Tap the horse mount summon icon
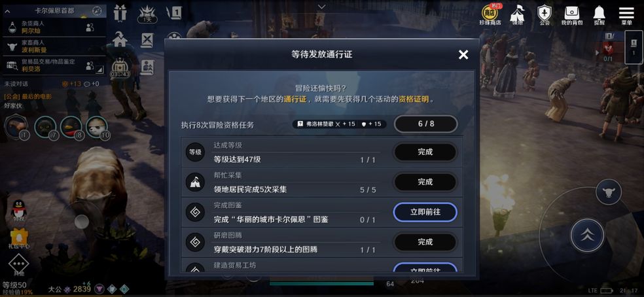 coord(608,192)
